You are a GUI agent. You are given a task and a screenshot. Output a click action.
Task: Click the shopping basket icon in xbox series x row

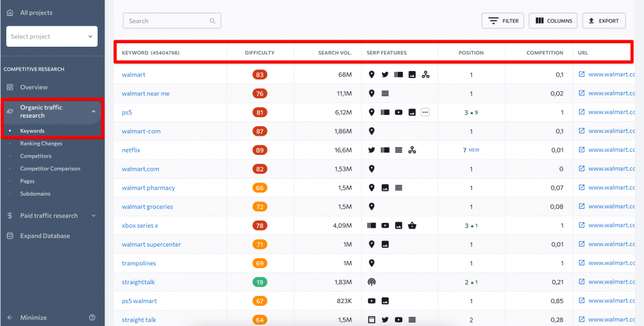pos(412,226)
